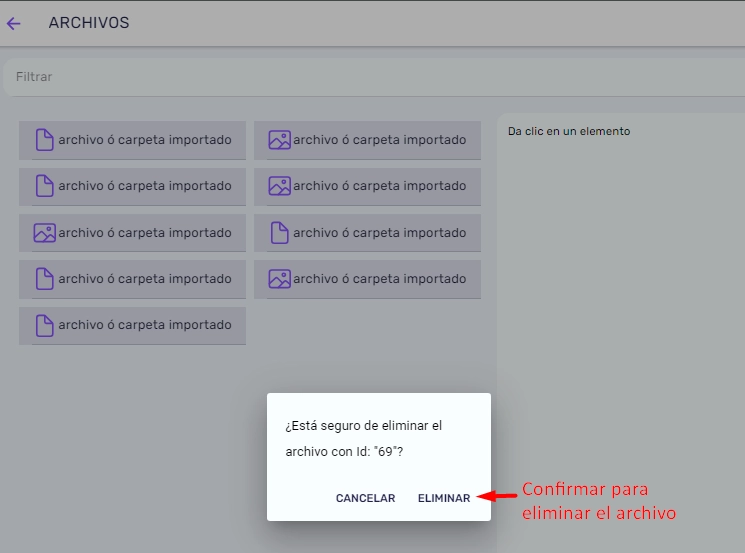Confirm deletion with the ELIMINAR button

point(444,498)
